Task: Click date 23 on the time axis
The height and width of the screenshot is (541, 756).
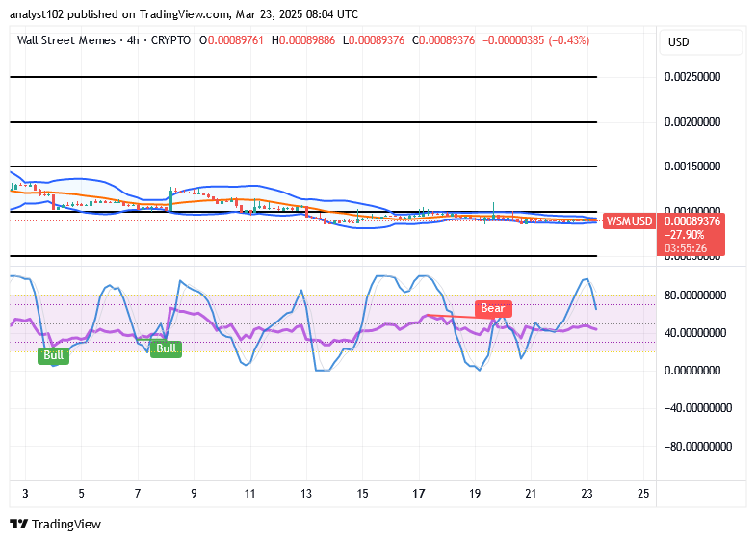Action: [587, 494]
